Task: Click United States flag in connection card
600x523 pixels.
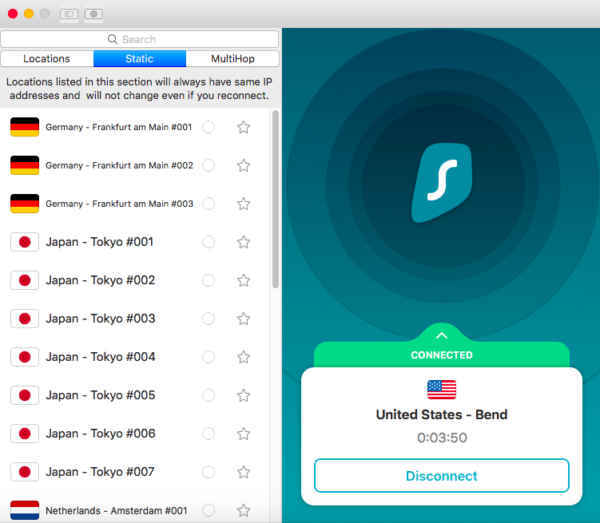Action: click(x=442, y=389)
